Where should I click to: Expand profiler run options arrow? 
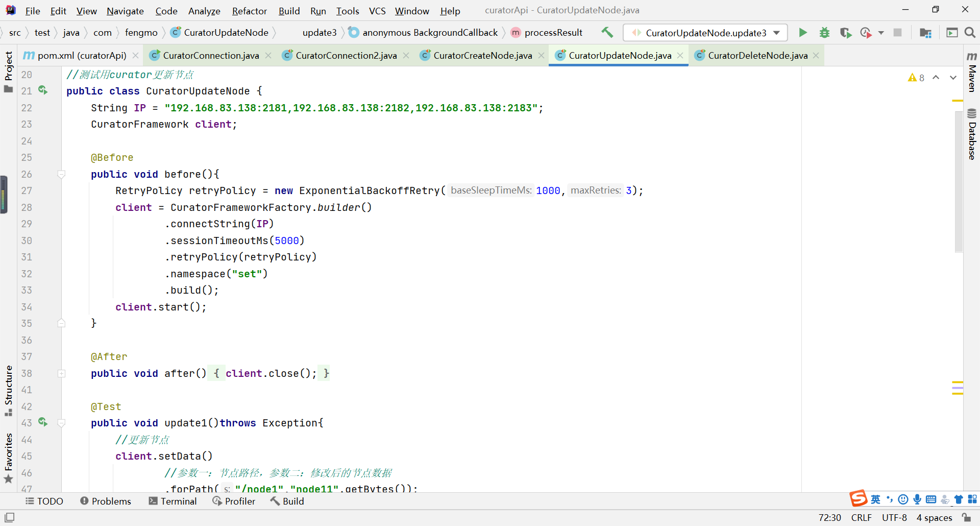881,33
